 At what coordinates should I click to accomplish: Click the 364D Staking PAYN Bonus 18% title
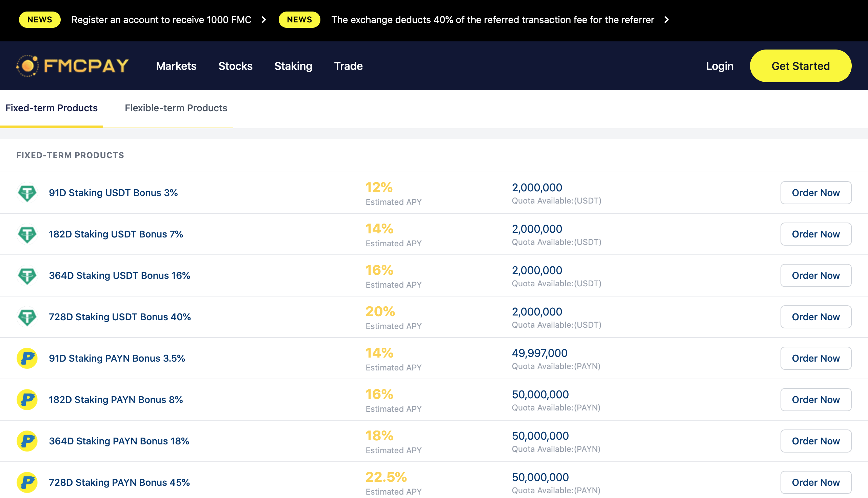coord(119,441)
